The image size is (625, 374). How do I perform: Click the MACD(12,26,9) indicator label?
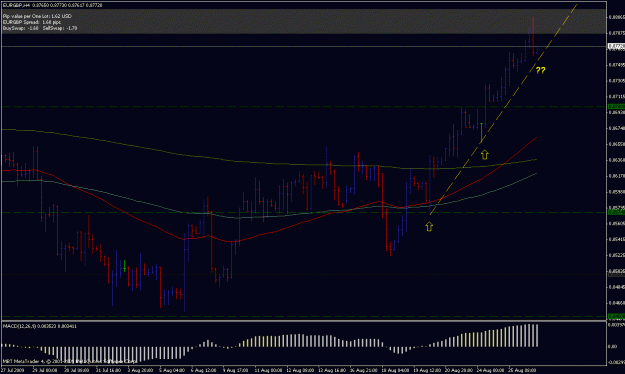point(40,326)
